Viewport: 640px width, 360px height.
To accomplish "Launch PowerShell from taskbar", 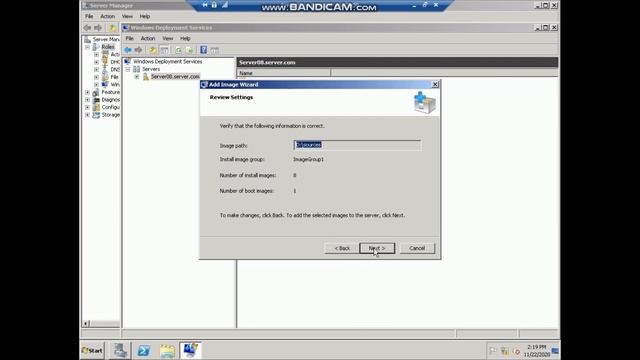I will coord(144,350).
